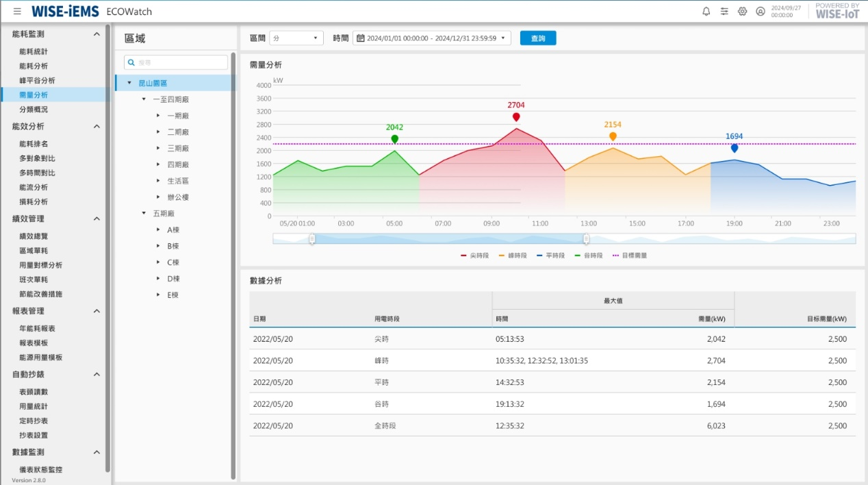The width and height of the screenshot is (868, 485).
Task: Collapse the 績效管理 menu section
Action: coord(97,219)
